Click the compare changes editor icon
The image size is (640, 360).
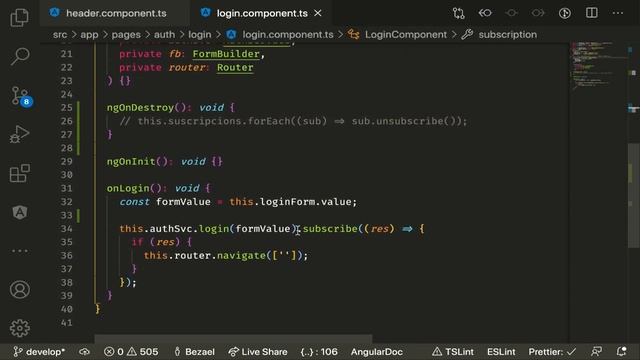458,13
